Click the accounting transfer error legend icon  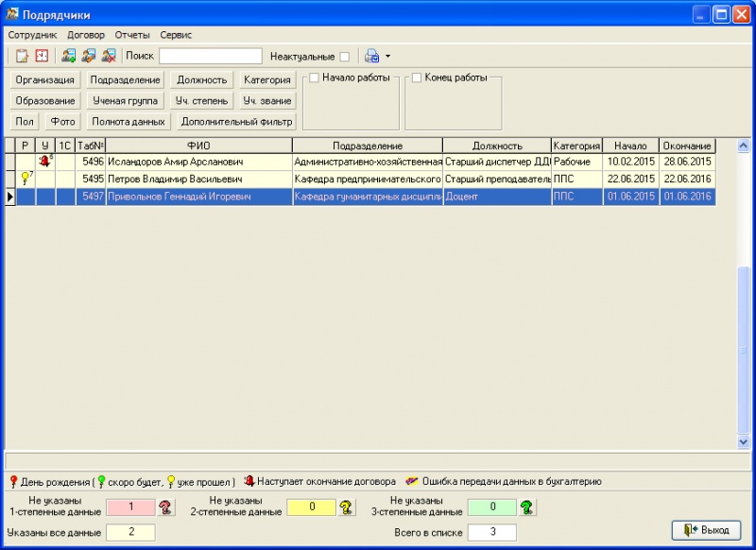tap(411, 481)
